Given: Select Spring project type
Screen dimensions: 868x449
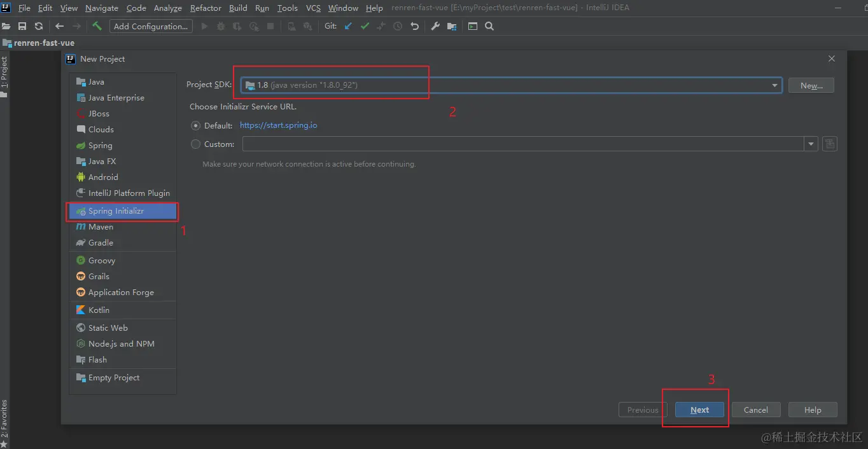Looking at the screenshot, I should [x=123, y=145].
